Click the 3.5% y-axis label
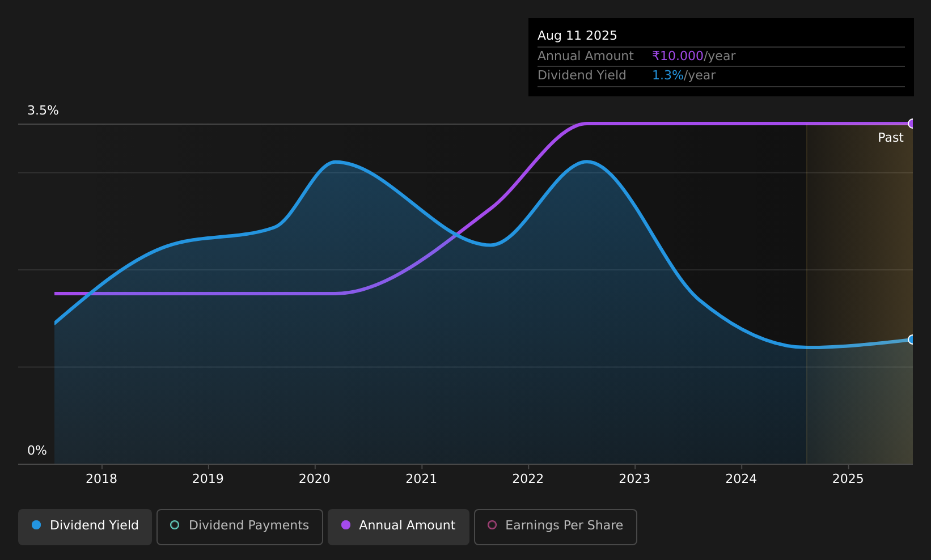The width and height of the screenshot is (931, 560). (43, 111)
